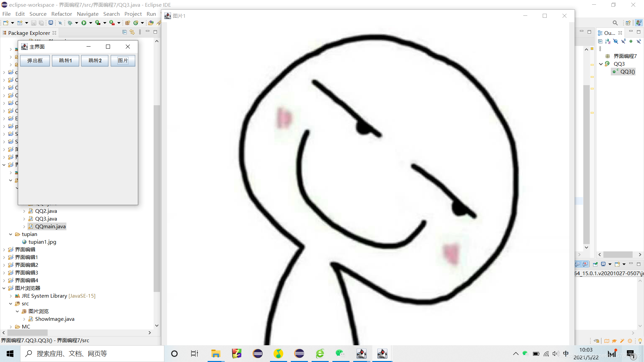Viewport: 644px width, 362px height.
Task: Click the Open Type toolbar icon
Action: pos(151,23)
